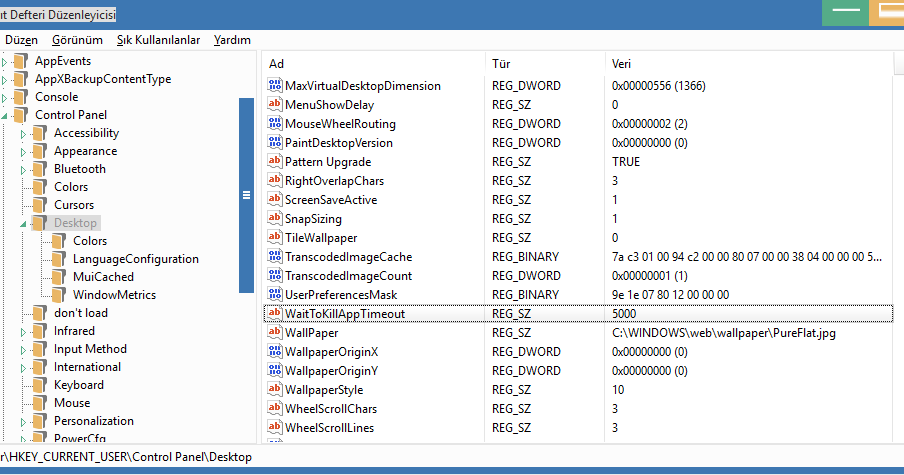Click the MenuShowDelay string value icon
This screenshot has height=475, width=904.
pos(274,104)
